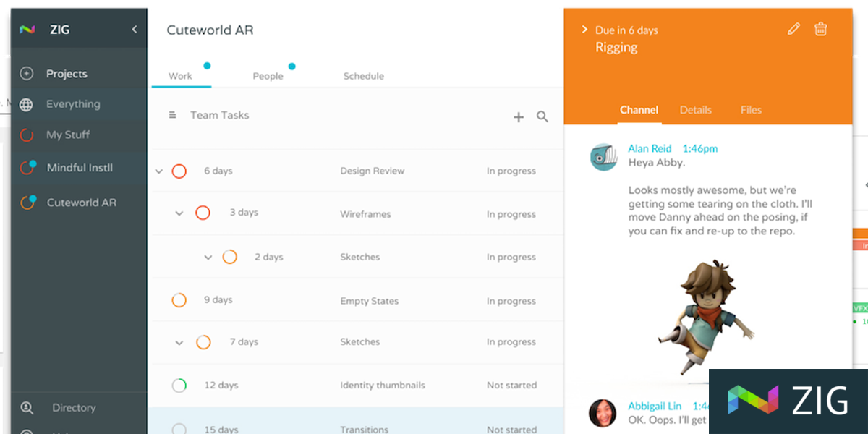
Task: Collapse the sidebar with the ZIG chevron
Action: coord(134,30)
